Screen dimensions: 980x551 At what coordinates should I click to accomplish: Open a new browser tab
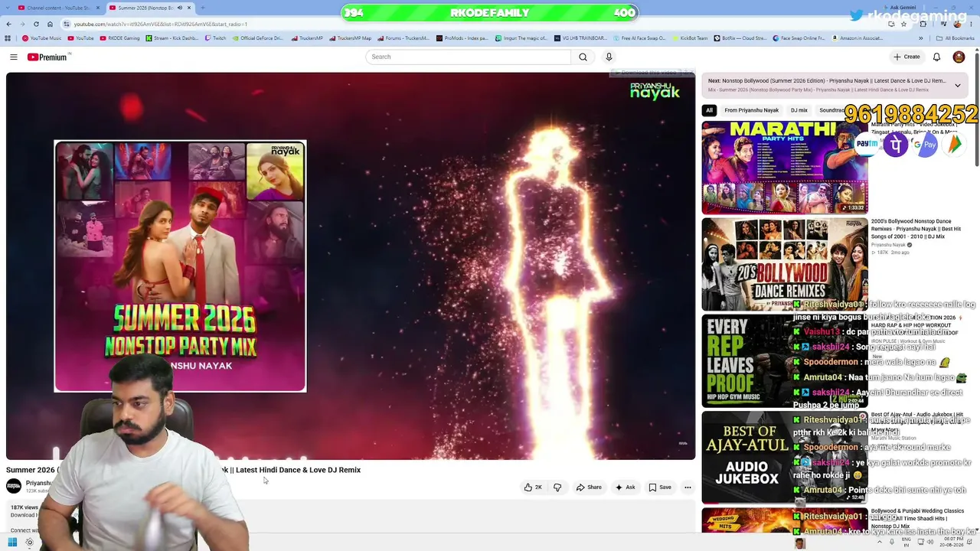(x=204, y=8)
